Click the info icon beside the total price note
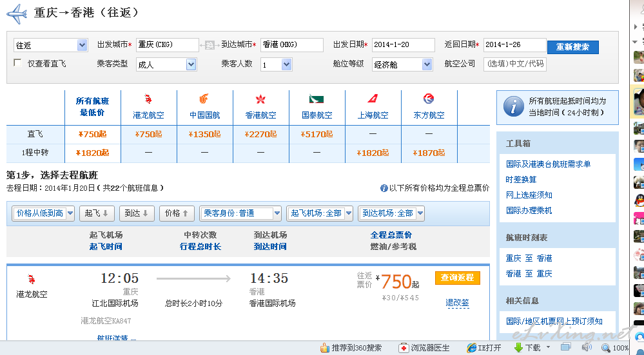Screen dimensions: 644x355 384,188
